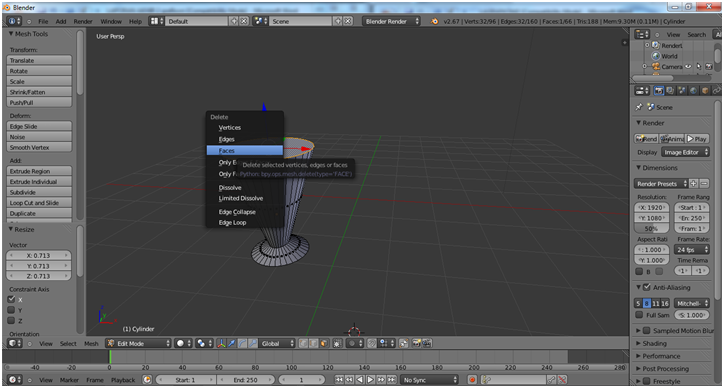This screenshot has height=386, width=722.
Task: Open the File menu
Action: (43, 21)
